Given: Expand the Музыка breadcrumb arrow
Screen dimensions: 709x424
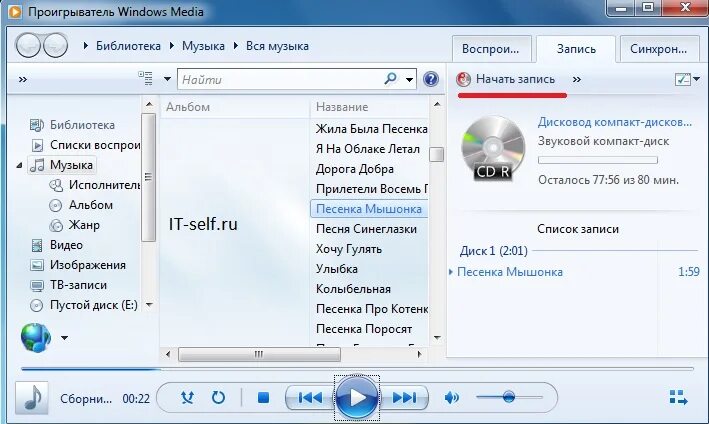Looking at the screenshot, I should point(171,46).
